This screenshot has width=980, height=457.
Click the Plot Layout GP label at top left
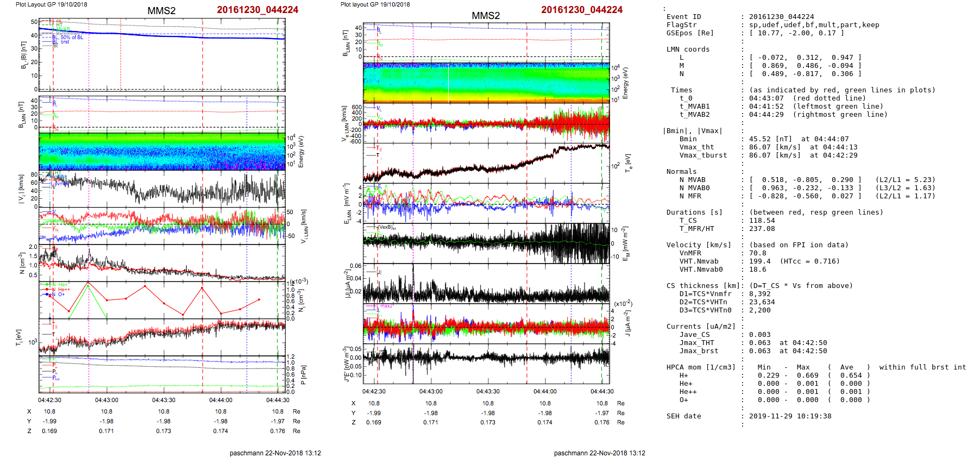pos(51,4)
